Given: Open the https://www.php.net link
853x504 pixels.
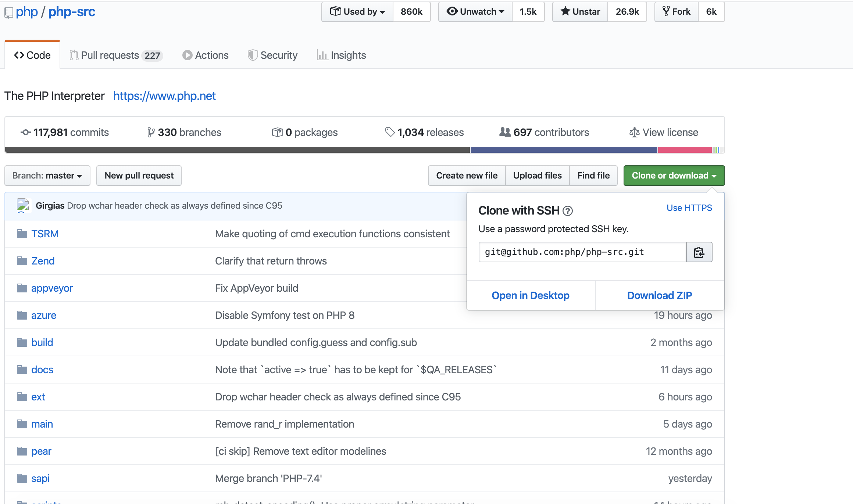Looking at the screenshot, I should click(164, 96).
